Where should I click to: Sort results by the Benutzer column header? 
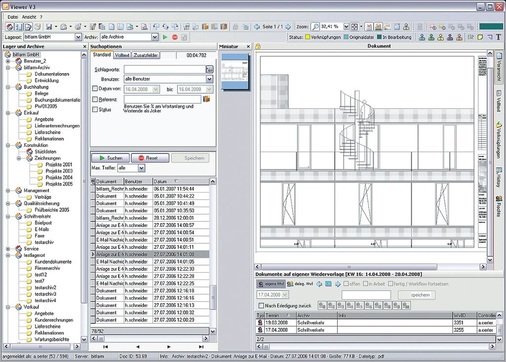tap(138, 181)
